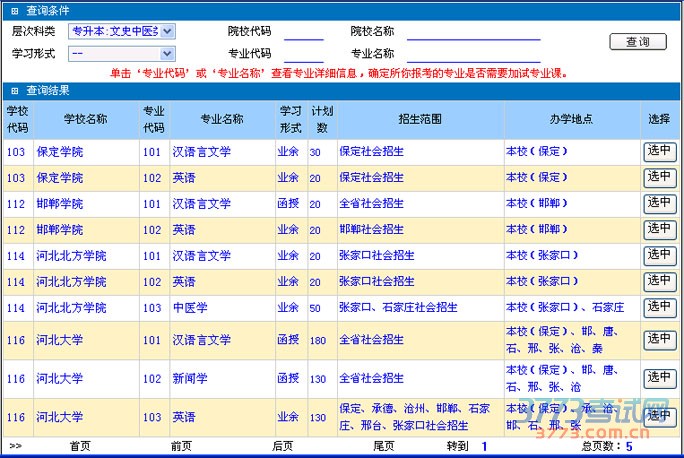Choose 河北北方学院 中医学 via 选中 button

[x=659, y=308]
